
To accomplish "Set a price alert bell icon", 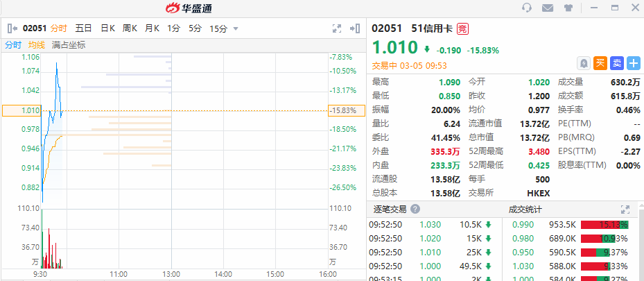I will [x=584, y=63].
